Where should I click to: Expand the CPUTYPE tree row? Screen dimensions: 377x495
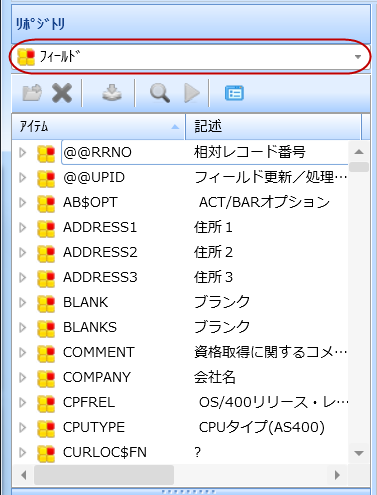[x=23, y=427]
